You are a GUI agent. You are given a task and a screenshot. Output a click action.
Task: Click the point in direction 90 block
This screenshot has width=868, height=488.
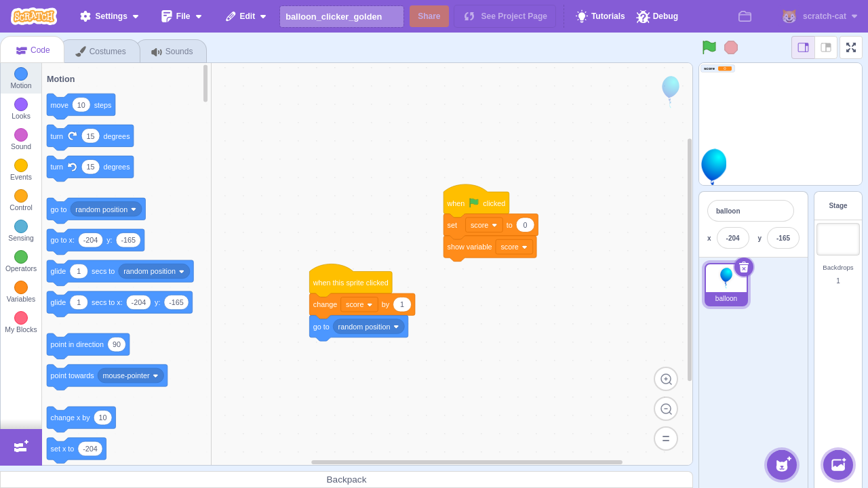pyautogui.click(x=87, y=344)
